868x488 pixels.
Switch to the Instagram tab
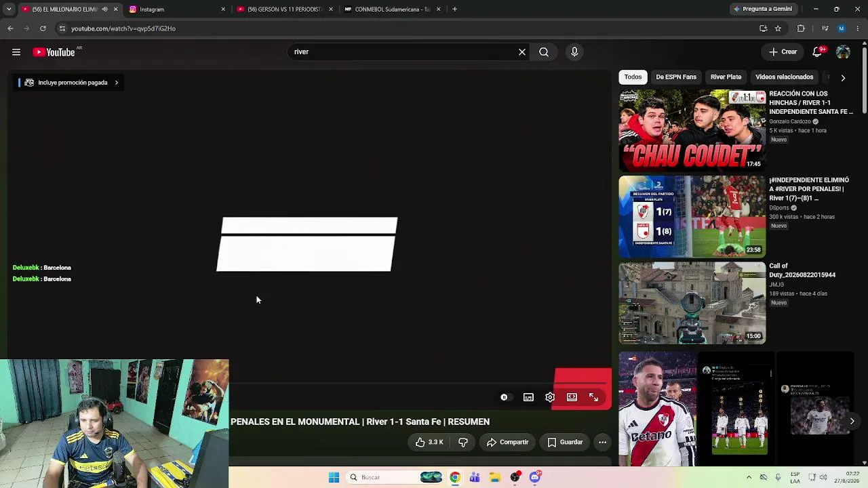click(176, 9)
